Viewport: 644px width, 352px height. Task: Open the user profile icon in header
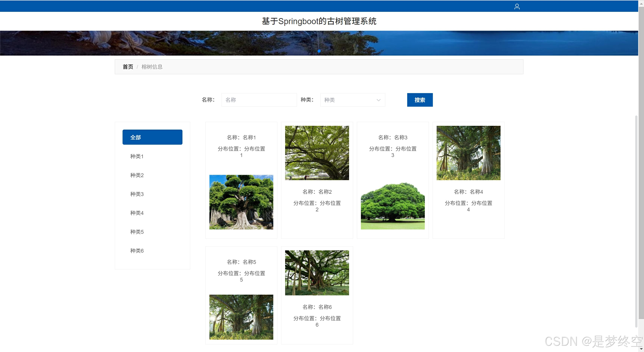tap(517, 6)
